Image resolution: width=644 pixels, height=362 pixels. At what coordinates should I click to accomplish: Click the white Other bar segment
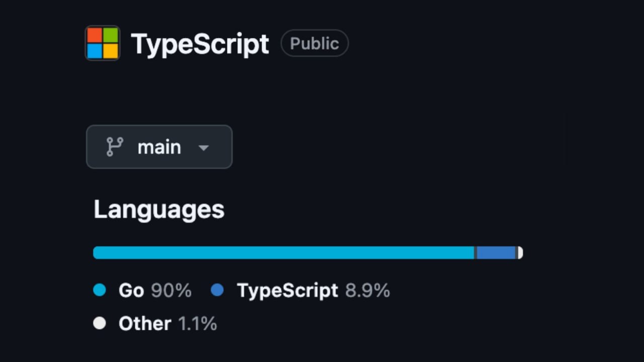520,252
